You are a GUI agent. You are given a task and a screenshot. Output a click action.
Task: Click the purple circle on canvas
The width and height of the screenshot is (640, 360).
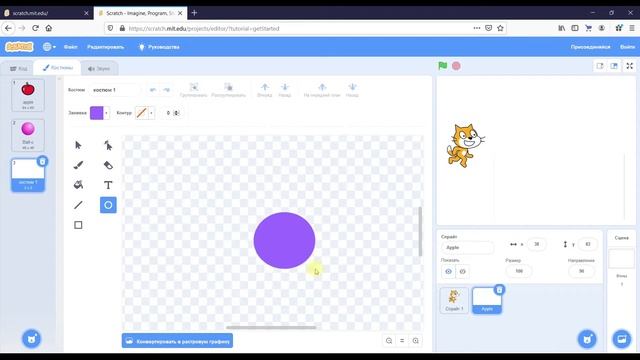(x=284, y=240)
